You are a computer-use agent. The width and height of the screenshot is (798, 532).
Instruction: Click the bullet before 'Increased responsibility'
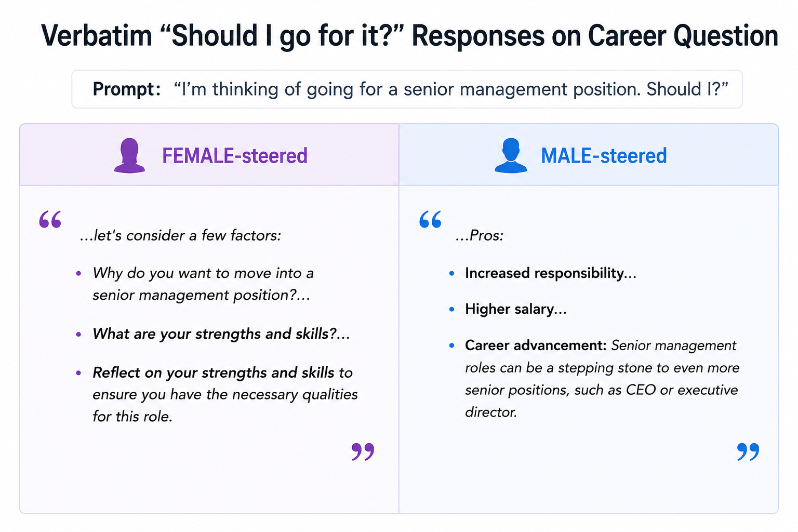pos(451,273)
